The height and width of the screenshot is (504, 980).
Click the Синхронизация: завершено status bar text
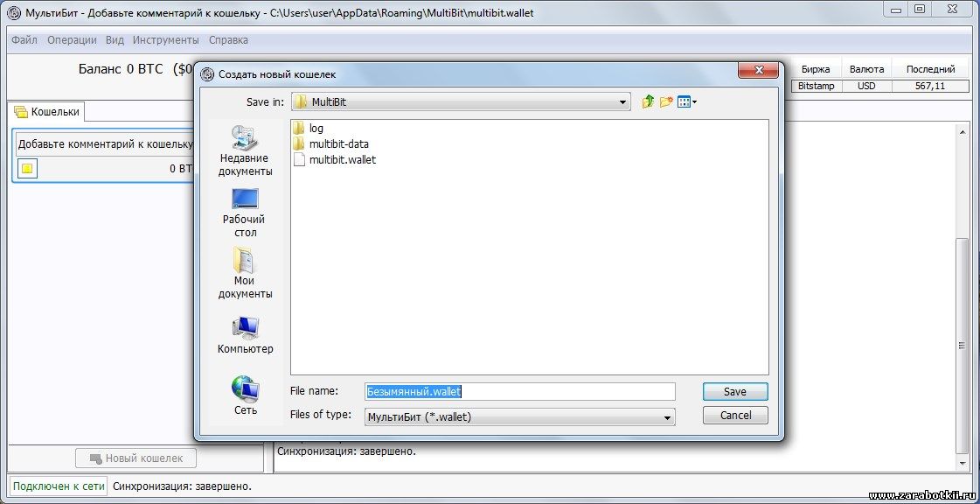click(x=183, y=486)
